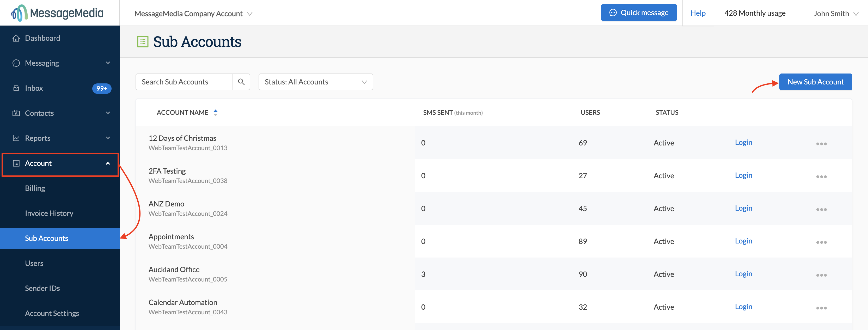The width and height of the screenshot is (868, 330).
Task: Expand the Messaging menu chevron
Action: point(108,63)
